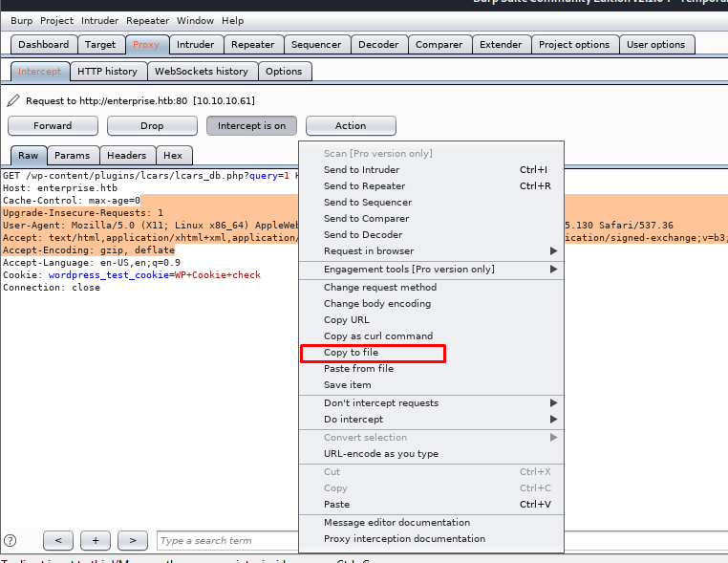This screenshot has height=563, width=728.
Task: Select the Proxy tab
Action: (146, 45)
